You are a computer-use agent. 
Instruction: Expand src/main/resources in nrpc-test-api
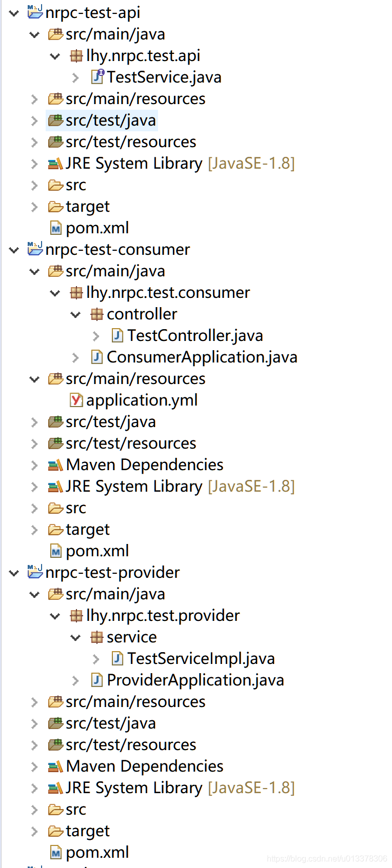tap(34, 99)
